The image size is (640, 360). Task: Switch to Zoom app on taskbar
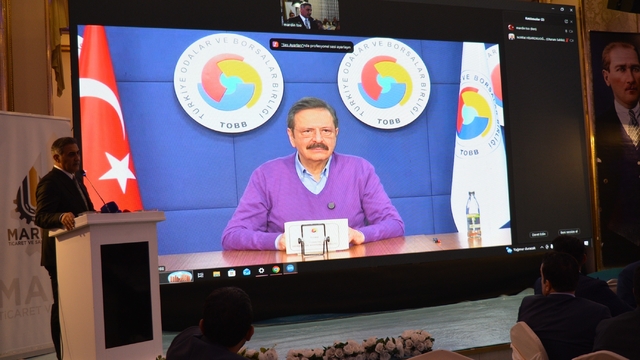(290, 268)
